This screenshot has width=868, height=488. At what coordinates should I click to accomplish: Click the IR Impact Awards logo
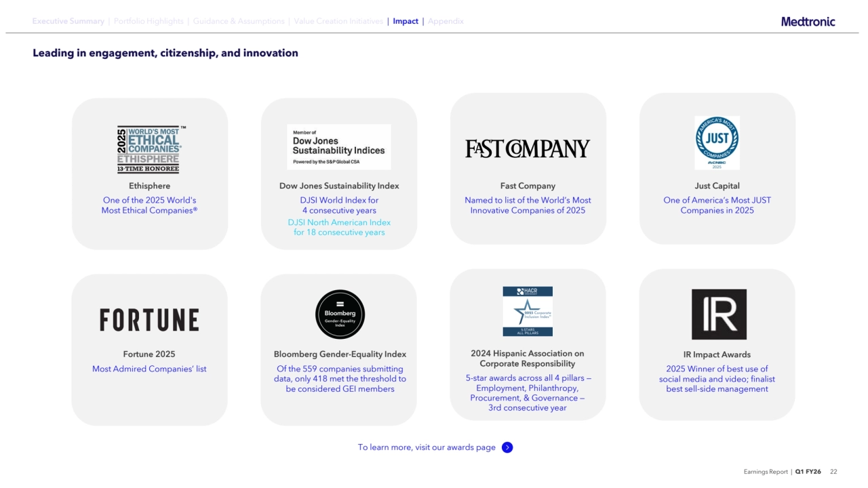(x=719, y=314)
